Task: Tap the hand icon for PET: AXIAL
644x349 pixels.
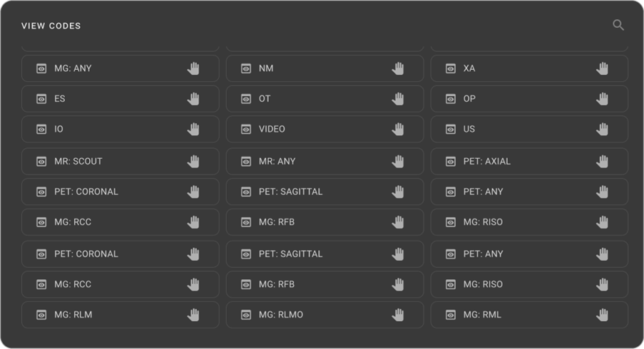Action: point(603,161)
